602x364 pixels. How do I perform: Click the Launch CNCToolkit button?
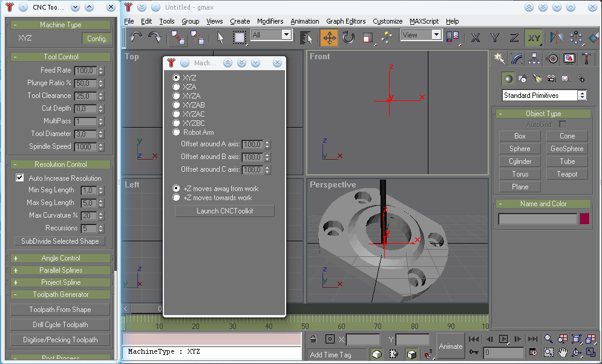(224, 211)
